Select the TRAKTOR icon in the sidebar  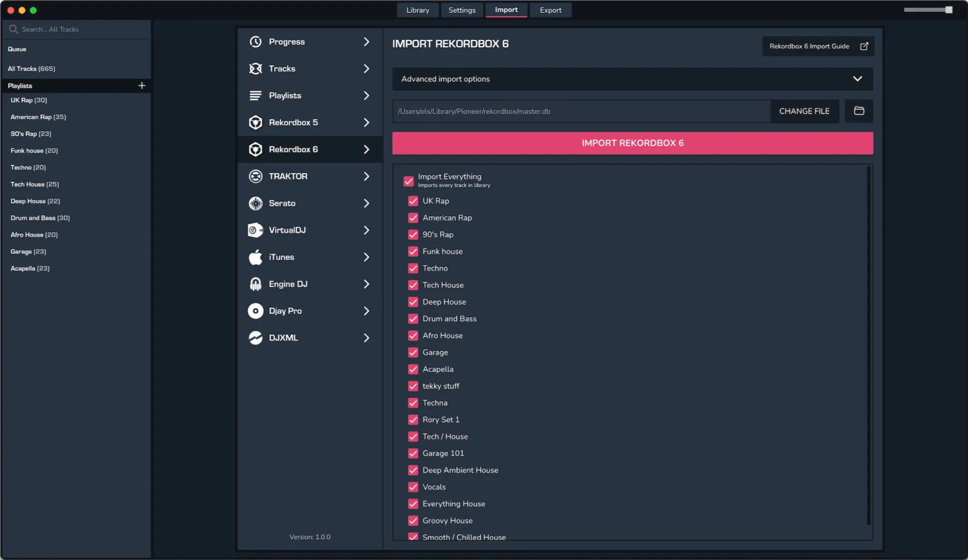pos(256,176)
